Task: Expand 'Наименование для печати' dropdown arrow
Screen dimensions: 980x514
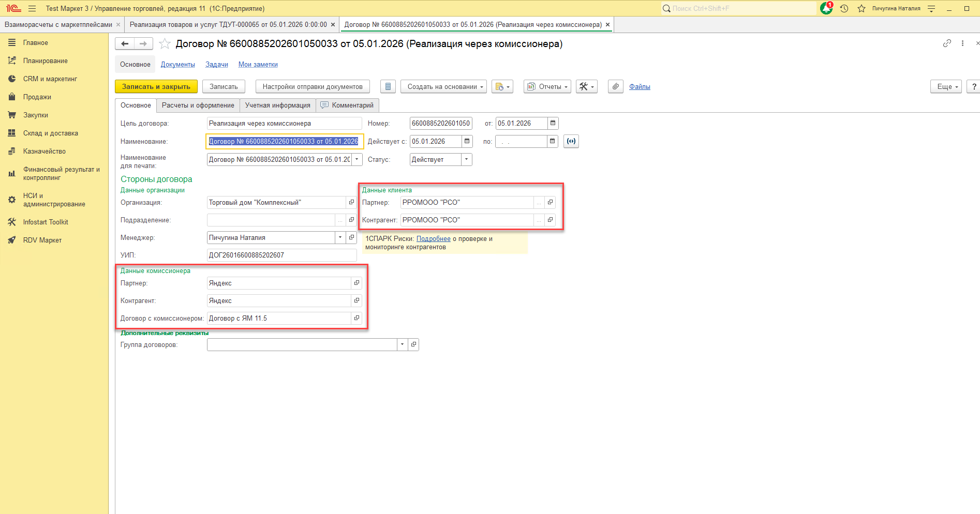Action: tap(357, 159)
